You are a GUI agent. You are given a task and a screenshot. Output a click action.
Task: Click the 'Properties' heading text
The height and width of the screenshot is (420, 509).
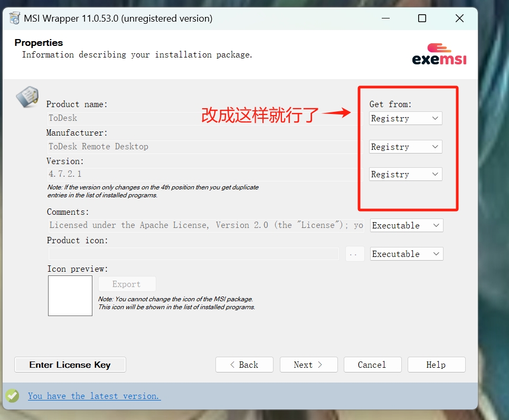tap(39, 43)
